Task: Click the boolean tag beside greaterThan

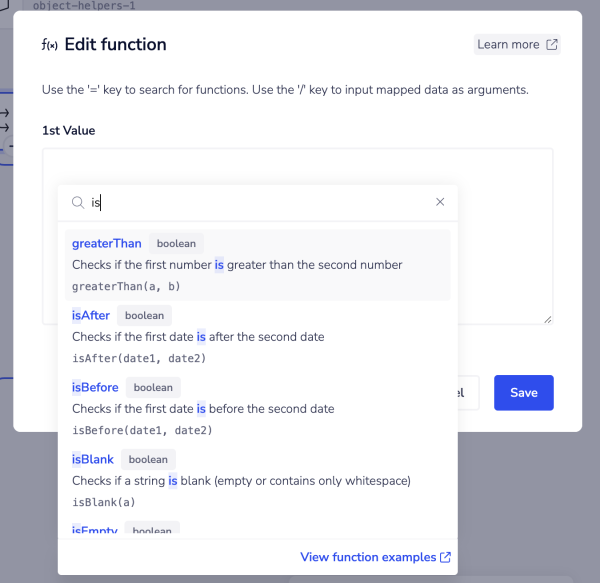Action: 176,243
